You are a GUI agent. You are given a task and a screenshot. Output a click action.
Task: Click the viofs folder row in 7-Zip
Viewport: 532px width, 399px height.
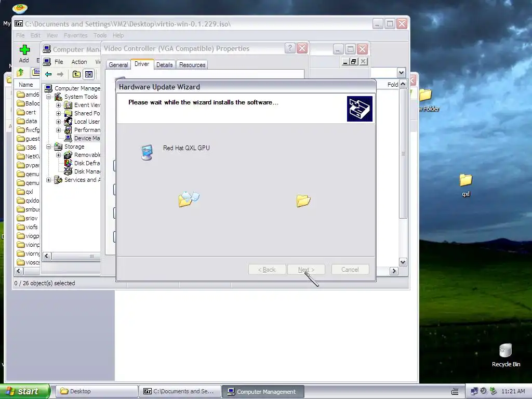click(x=27, y=227)
